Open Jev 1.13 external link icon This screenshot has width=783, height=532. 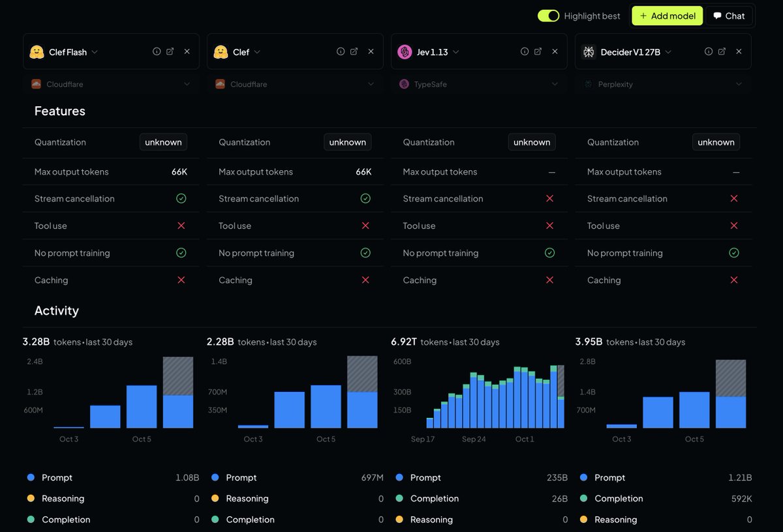coord(538,52)
